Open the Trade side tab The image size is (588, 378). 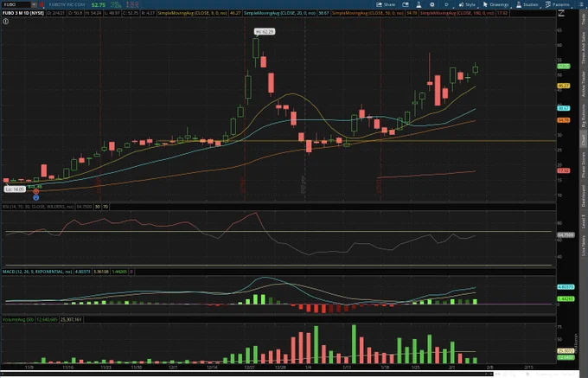click(x=583, y=20)
